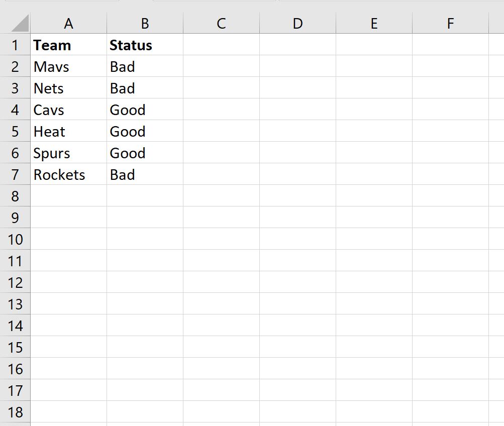
Task: Select the Status cell beside Rockets
Action: coord(145,174)
